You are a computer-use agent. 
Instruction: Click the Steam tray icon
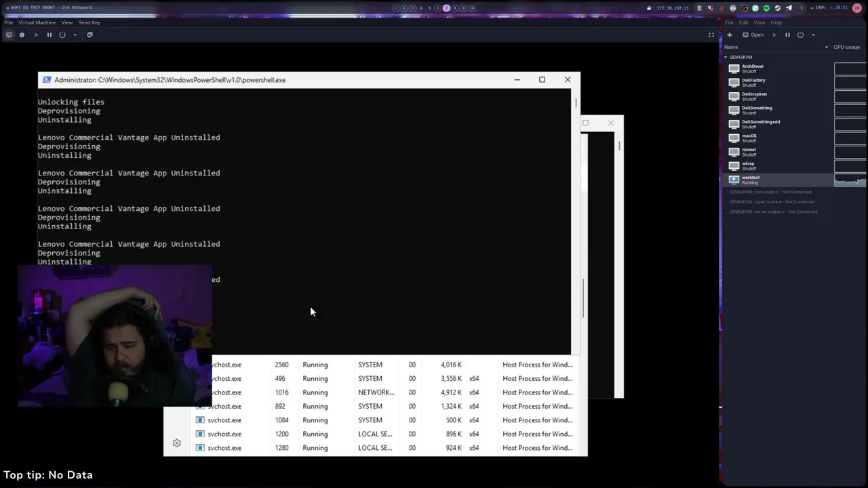click(778, 8)
